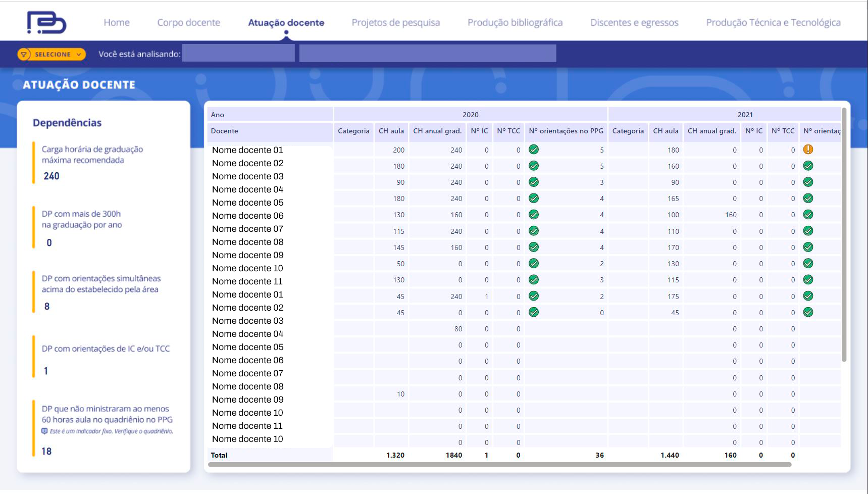Click green check in 2021 row with CH aula 160
This screenshot has width=868, height=494.
coord(808,166)
